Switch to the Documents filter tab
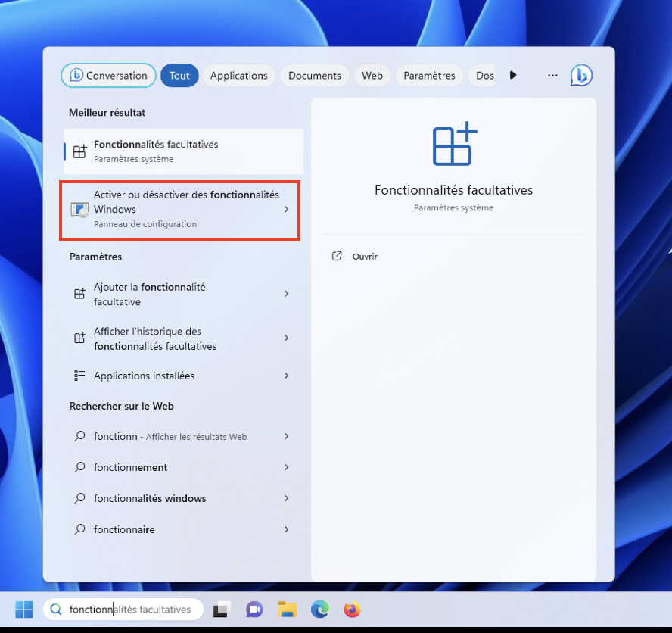The height and width of the screenshot is (633, 672). click(315, 76)
